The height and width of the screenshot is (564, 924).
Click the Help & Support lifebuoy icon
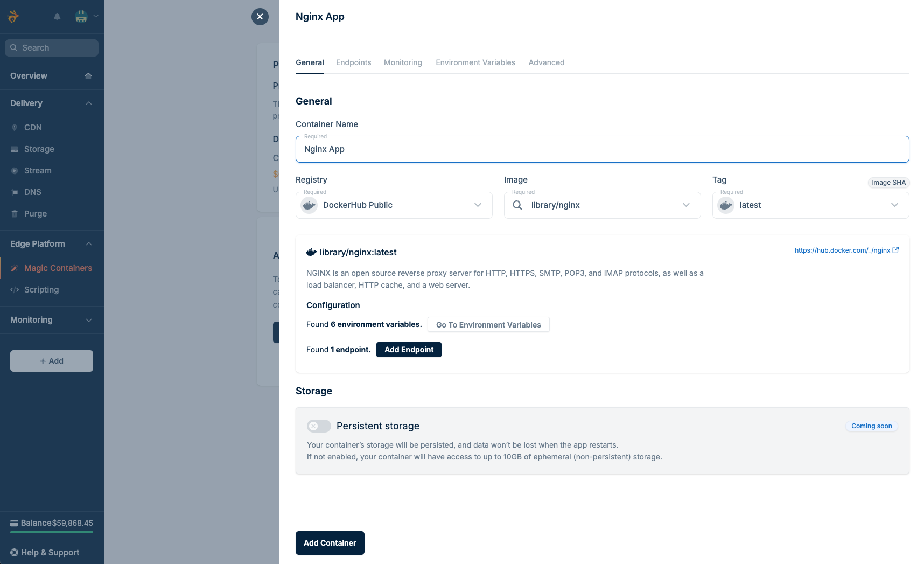point(15,553)
